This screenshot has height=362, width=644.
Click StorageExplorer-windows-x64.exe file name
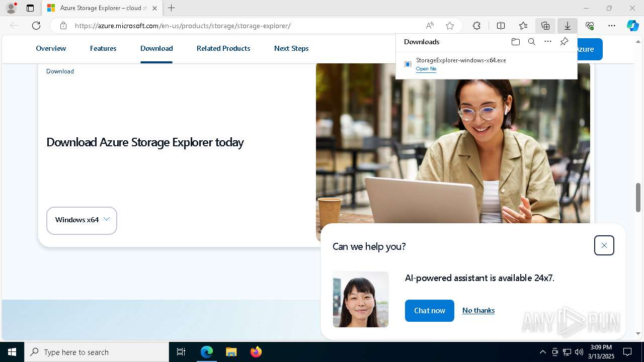coord(461,60)
